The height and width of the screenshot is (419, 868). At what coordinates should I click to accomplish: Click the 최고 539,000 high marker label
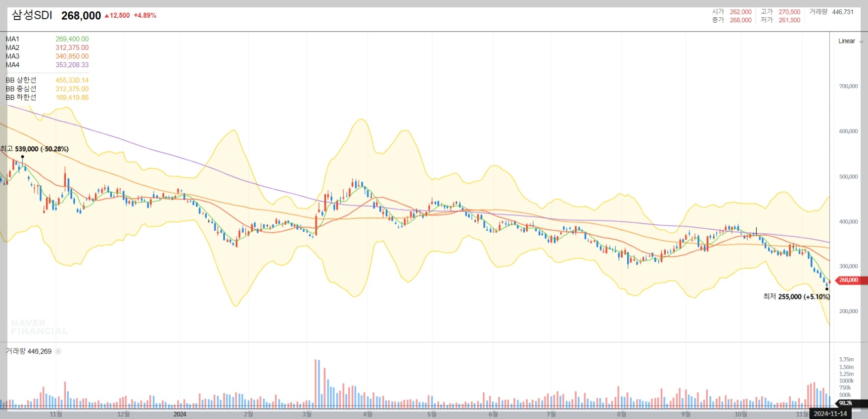(34, 149)
